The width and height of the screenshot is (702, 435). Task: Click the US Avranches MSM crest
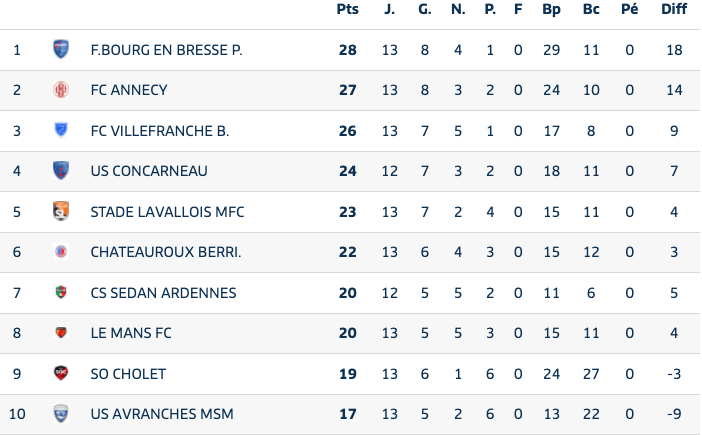(61, 414)
